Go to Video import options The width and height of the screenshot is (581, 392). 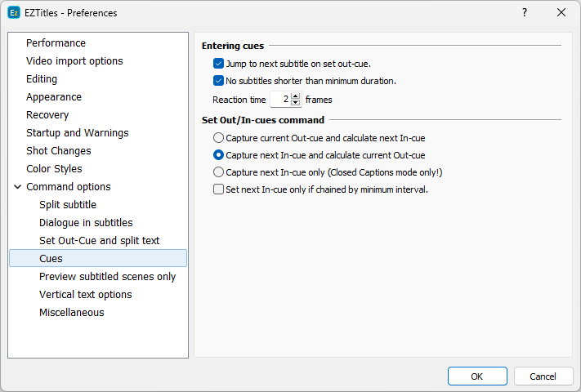click(74, 61)
